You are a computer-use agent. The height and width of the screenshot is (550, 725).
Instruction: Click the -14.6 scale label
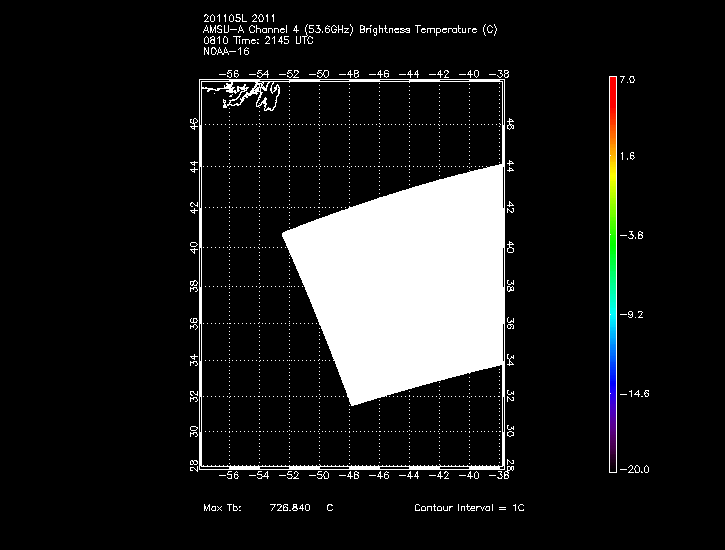(x=632, y=394)
